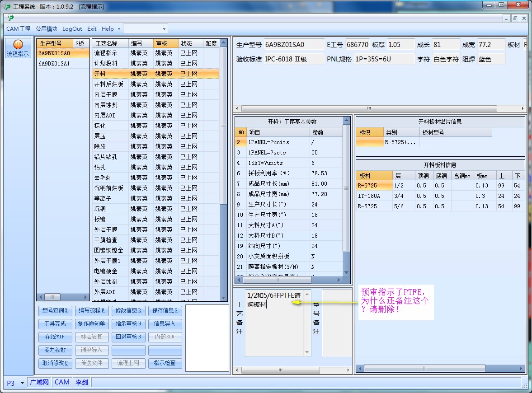This screenshot has width=532, height=393.
Task: Click the 板材型号 column header
Action: click(x=455, y=133)
